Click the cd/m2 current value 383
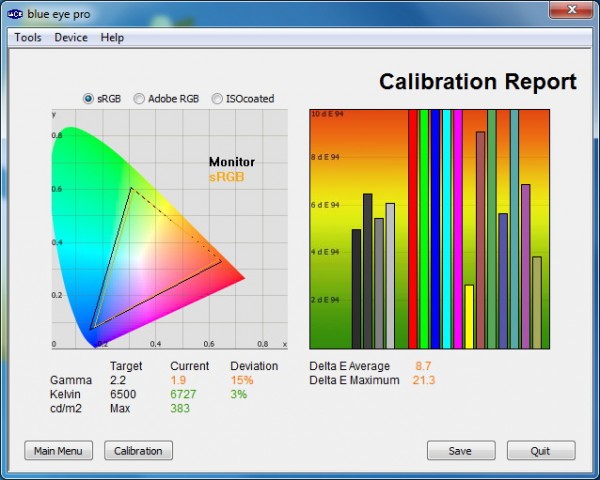This screenshot has width=600, height=480. pyautogui.click(x=180, y=408)
